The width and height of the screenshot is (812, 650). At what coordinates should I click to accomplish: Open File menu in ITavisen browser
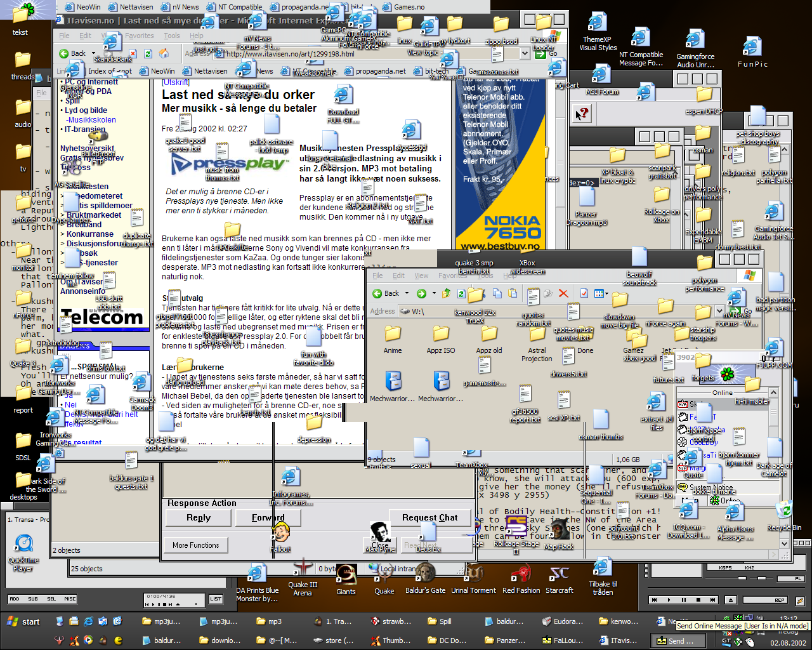65,36
